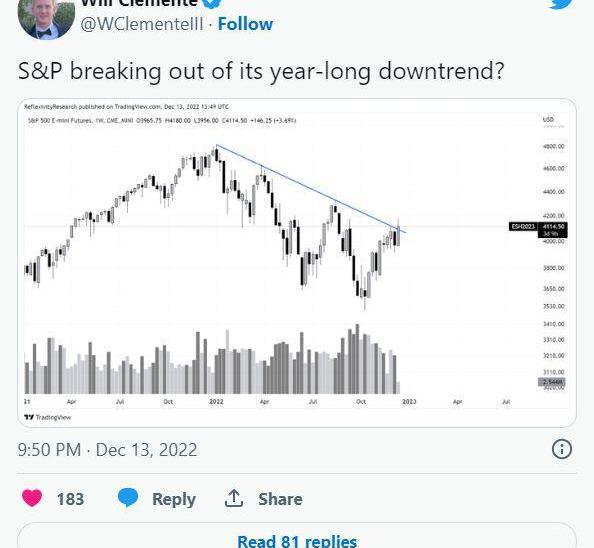594x548 pixels.
Task: Open the tweet info circle icon
Action: click(x=561, y=449)
